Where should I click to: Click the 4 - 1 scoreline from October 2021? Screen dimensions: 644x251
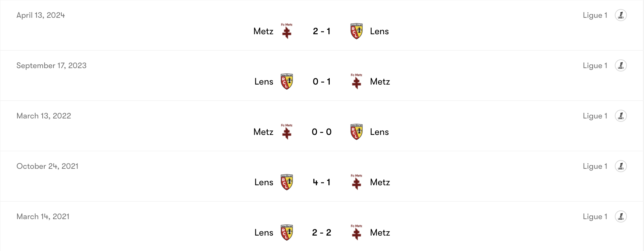click(x=321, y=182)
